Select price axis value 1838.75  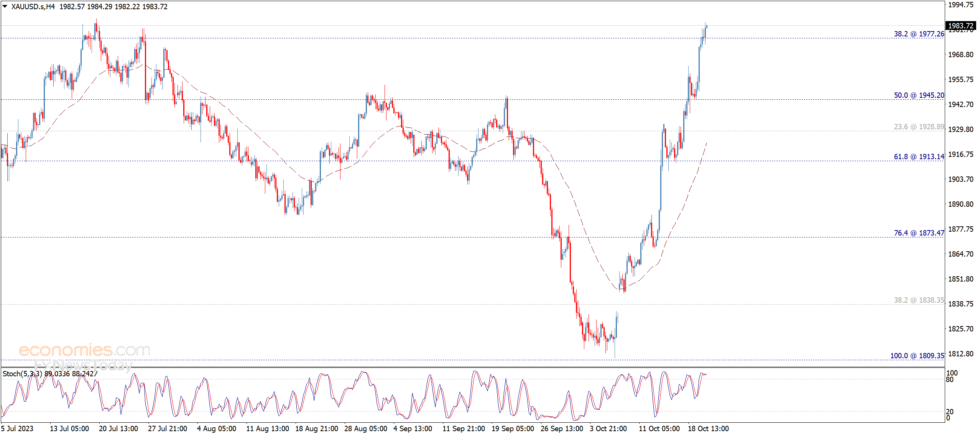[x=961, y=304]
